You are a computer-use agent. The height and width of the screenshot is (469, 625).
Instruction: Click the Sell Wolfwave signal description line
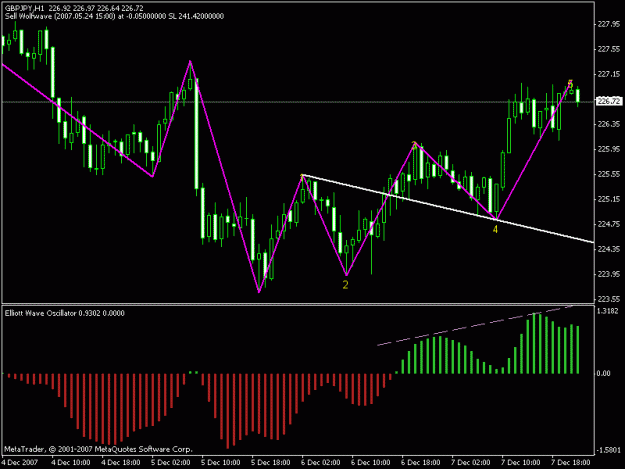114,16
